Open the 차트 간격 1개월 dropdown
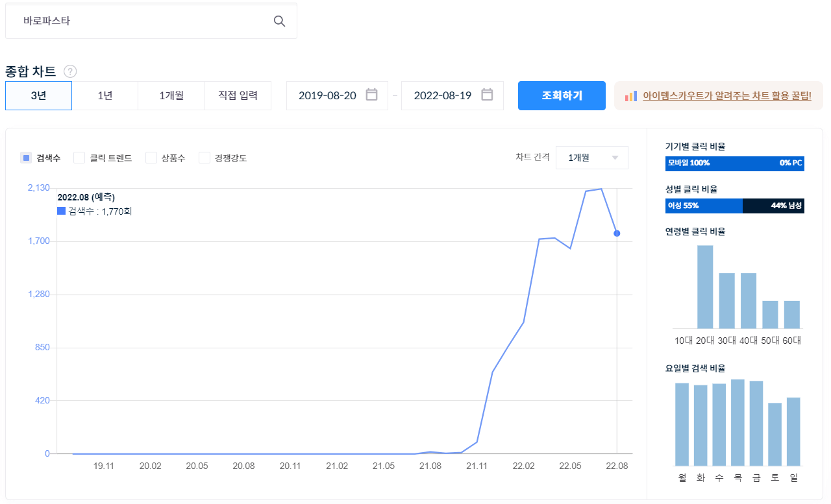 coord(591,158)
